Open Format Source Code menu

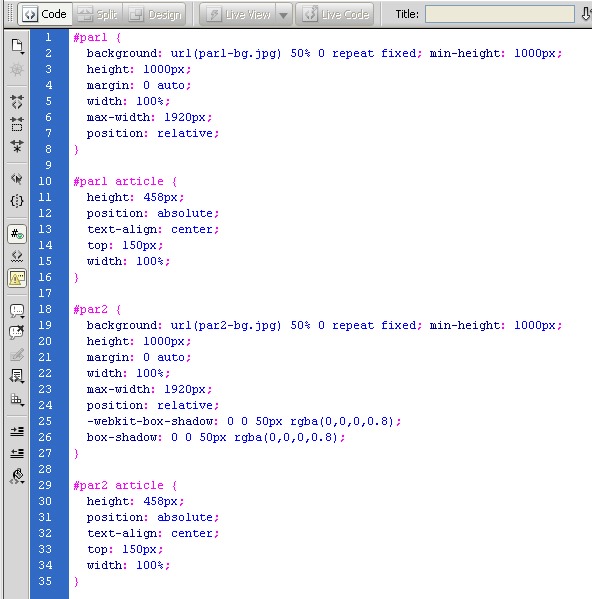click(17, 476)
